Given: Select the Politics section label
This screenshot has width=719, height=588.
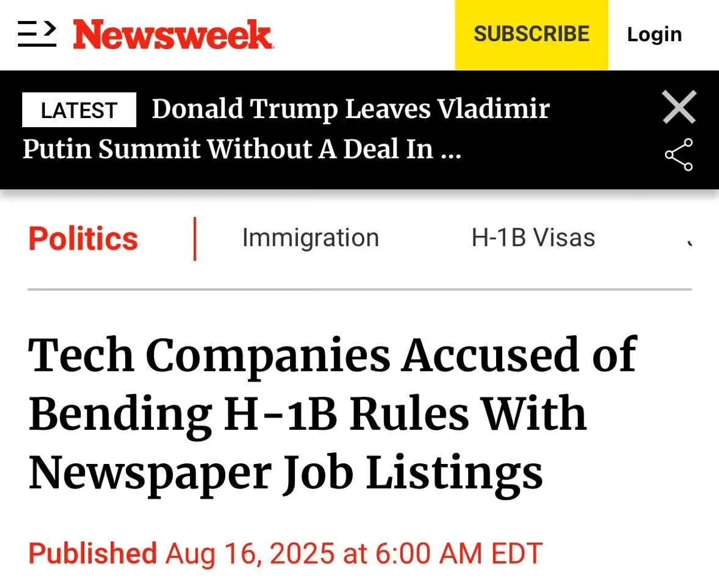Looking at the screenshot, I should (x=83, y=239).
